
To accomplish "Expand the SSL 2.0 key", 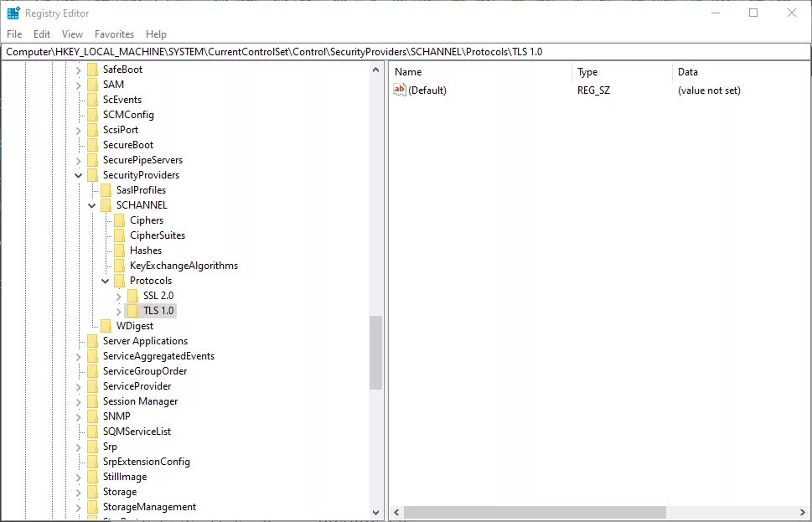I will pos(119,297).
